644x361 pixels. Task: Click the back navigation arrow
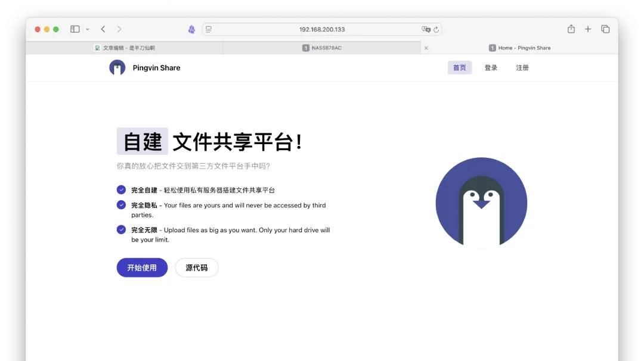tap(102, 28)
